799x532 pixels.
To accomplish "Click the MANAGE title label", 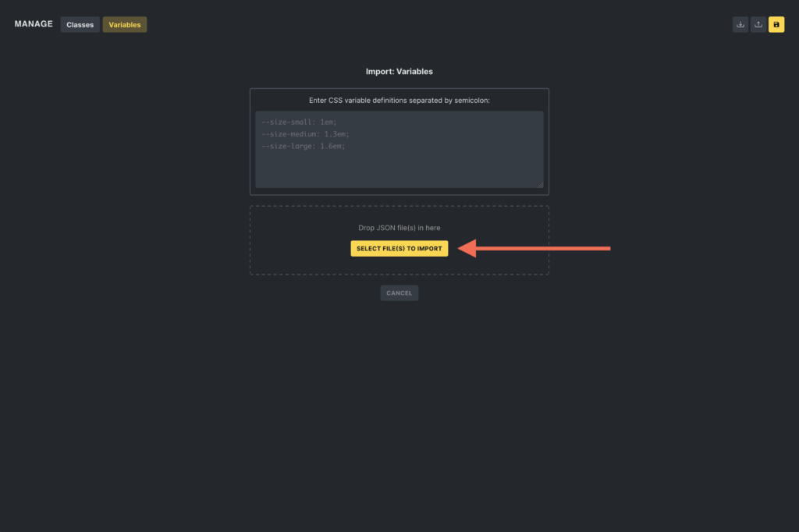I will pyautogui.click(x=34, y=24).
